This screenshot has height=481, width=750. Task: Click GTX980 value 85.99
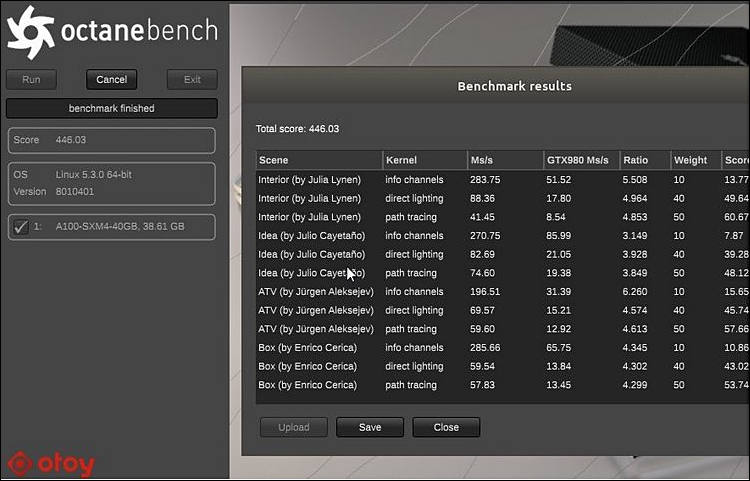(x=559, y=236)
